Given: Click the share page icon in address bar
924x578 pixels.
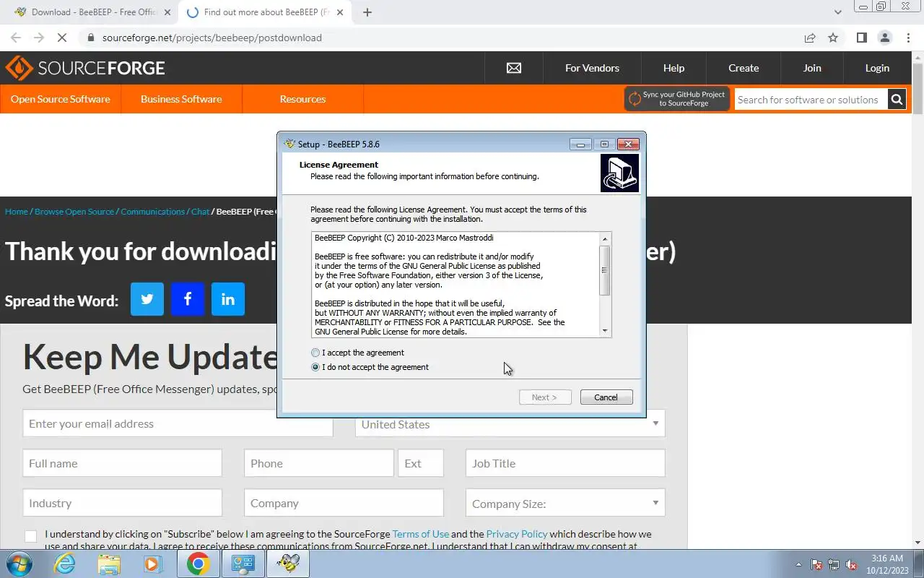Looking at the screenshot, I should 810,38.
